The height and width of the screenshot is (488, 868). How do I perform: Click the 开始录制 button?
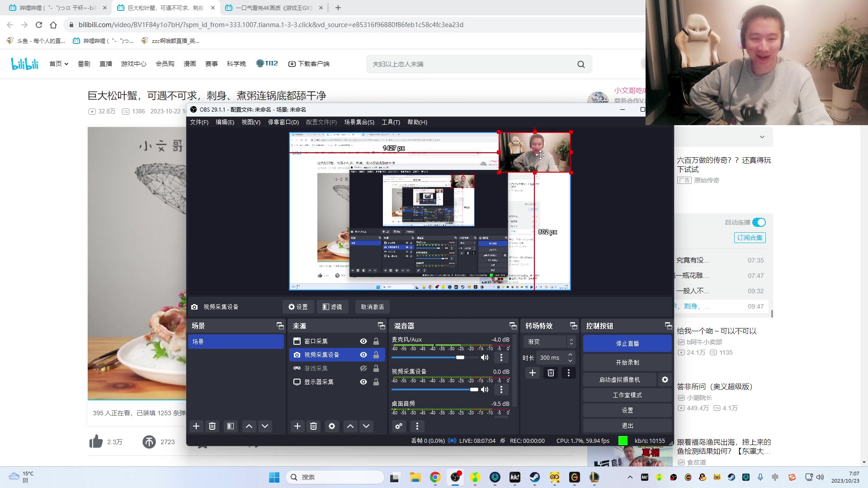click(x=627, y=362)
